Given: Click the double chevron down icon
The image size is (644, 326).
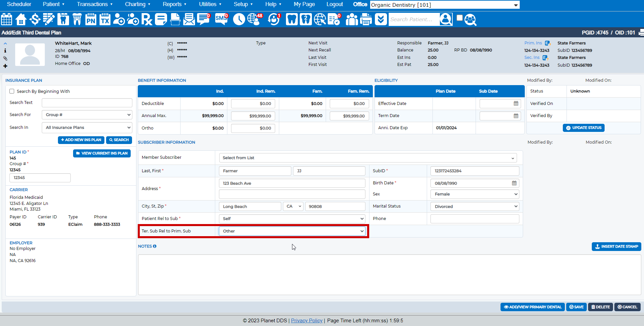Looking at the screenshot, I should coord(381,19).
